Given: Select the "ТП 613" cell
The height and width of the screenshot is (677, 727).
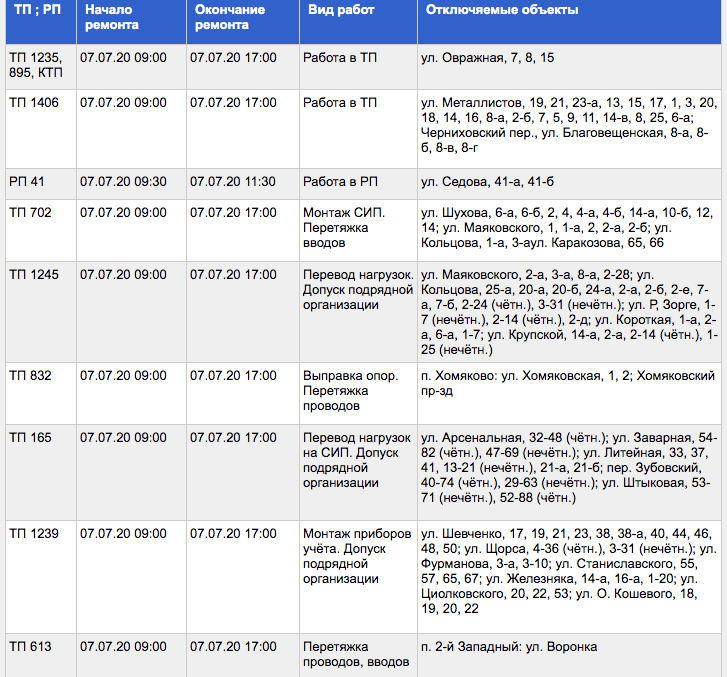Looking at the screenshot, I should (x=30, y=647).
